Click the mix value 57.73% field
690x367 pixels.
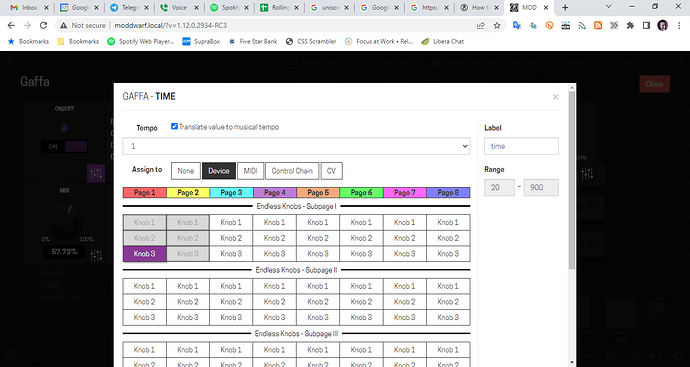pos(65,252)
